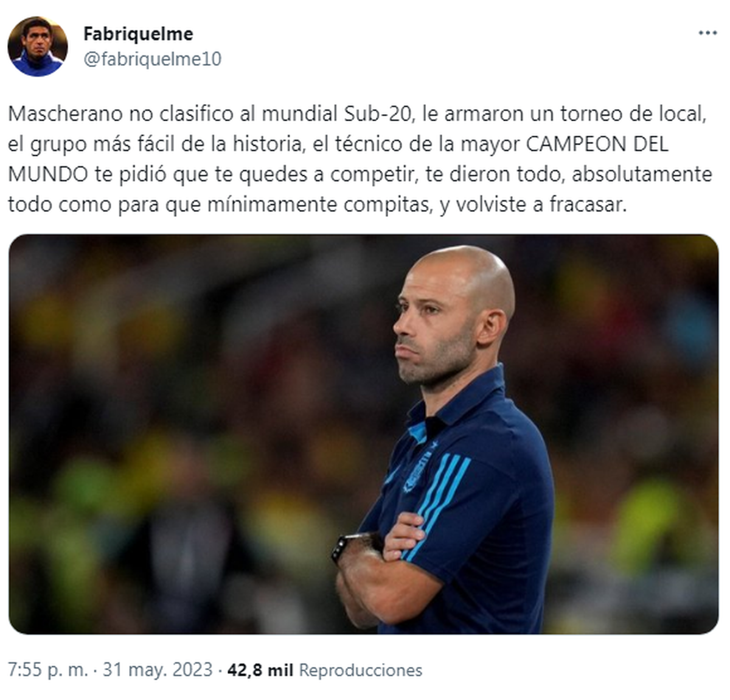The image size is (730, 700).
Task: Open the Fabriquelme display name profile link
Action: click(x=138, y=33)
